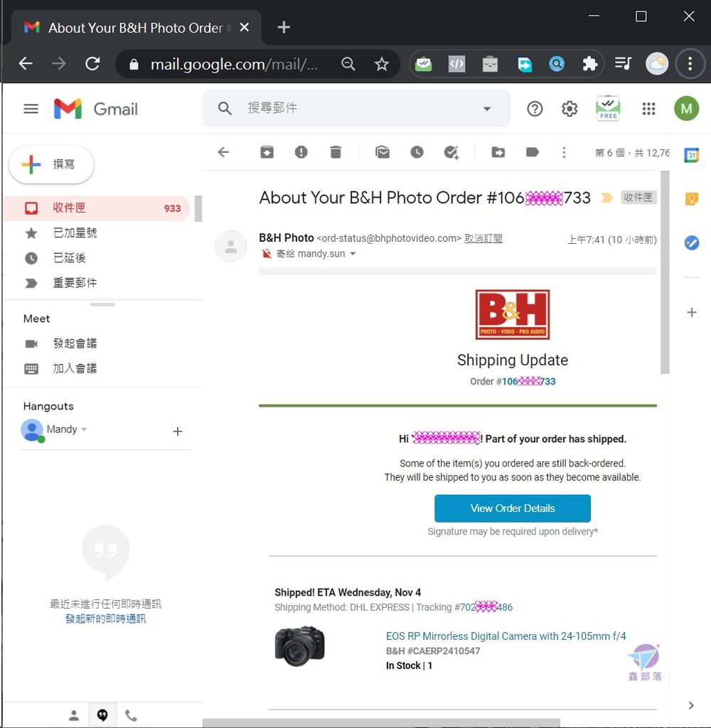Click the Chrome address bar URL
Image resolution: width=711 pixels, height=728 pixels.
[234, 64]
